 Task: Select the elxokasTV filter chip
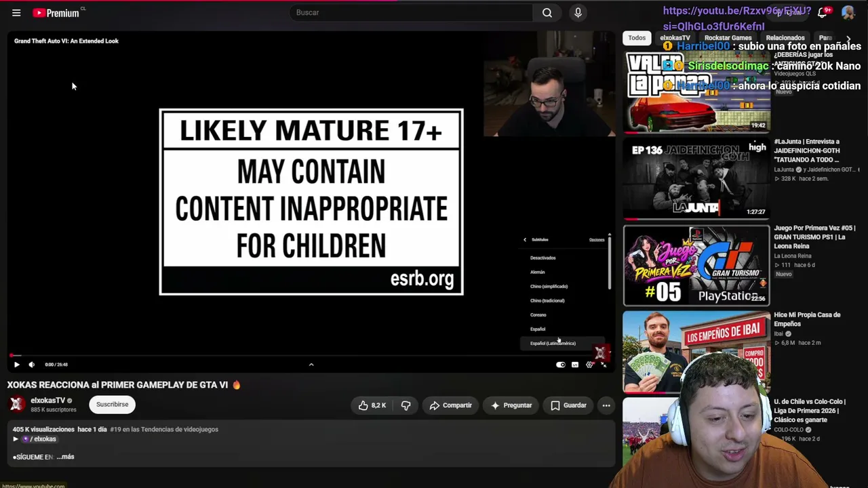coord(675,38)
